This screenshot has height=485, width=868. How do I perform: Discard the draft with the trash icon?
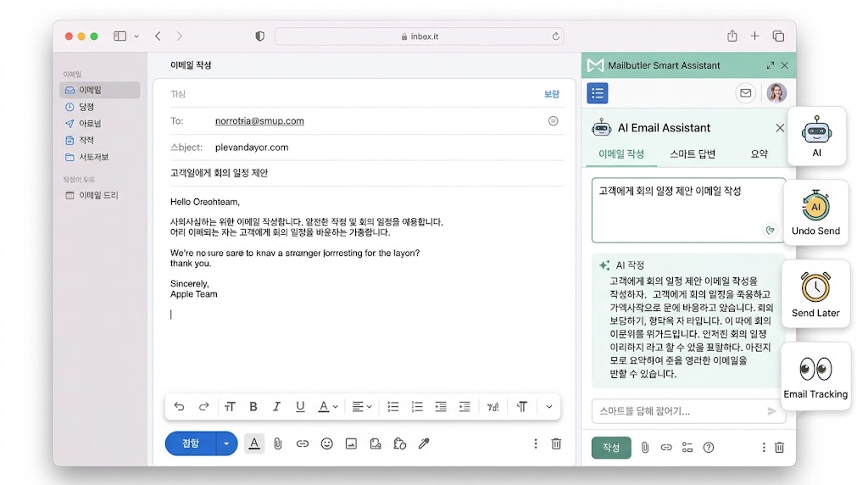click(556, 443)
